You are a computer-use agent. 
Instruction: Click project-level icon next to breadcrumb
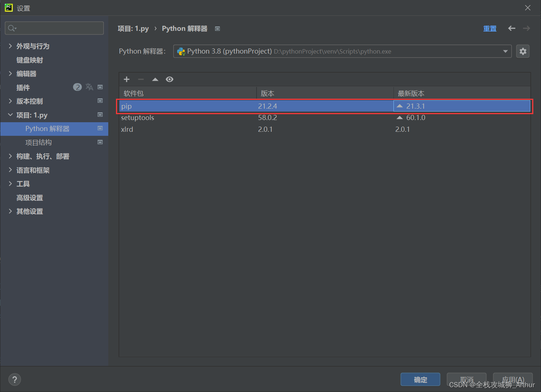point(217,29)
